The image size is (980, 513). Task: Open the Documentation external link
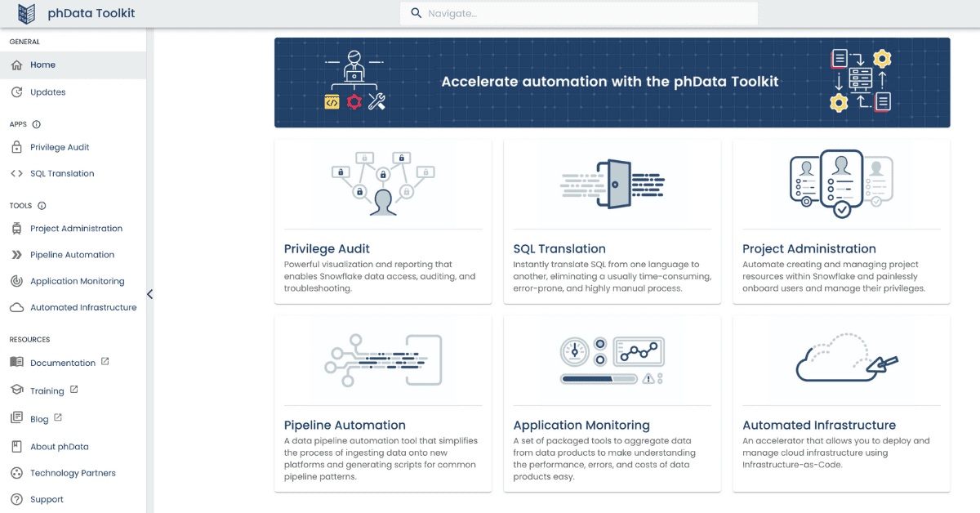[x=63, y=363]
